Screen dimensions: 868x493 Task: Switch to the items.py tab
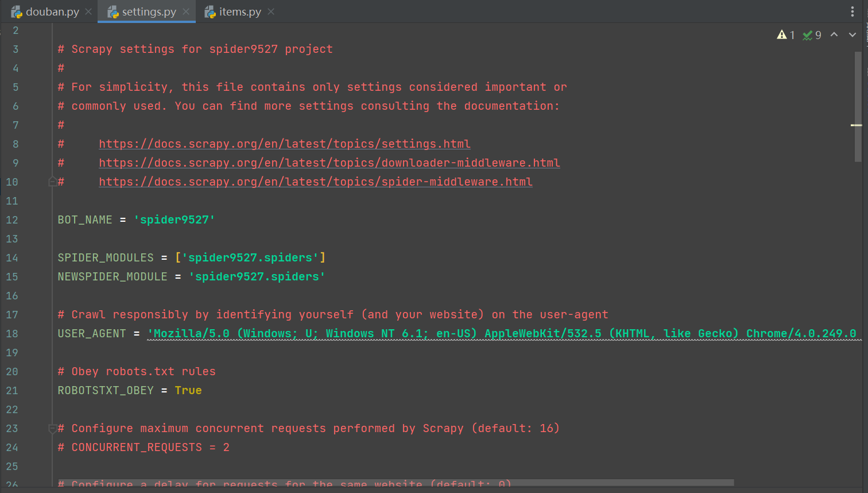click(239, 11)
